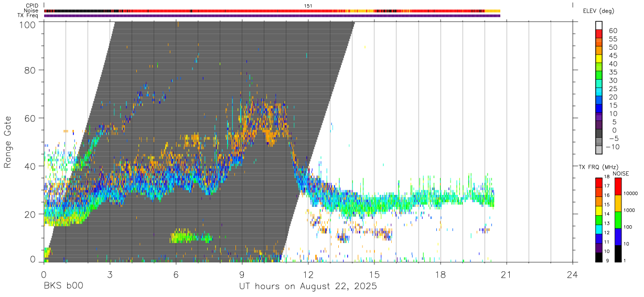Click the 'UT hours on August 22, 2025' title

tap(308, 287)
